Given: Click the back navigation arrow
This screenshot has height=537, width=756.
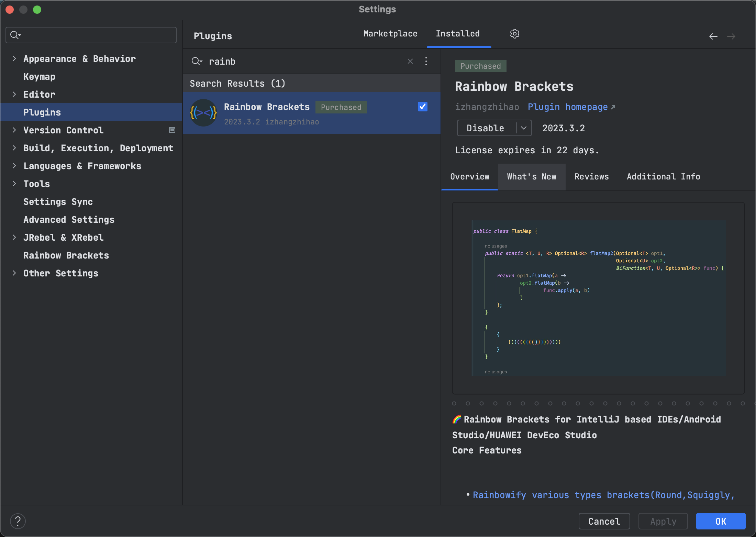Looking at the screenshot, I should click(x=713, y=36).
